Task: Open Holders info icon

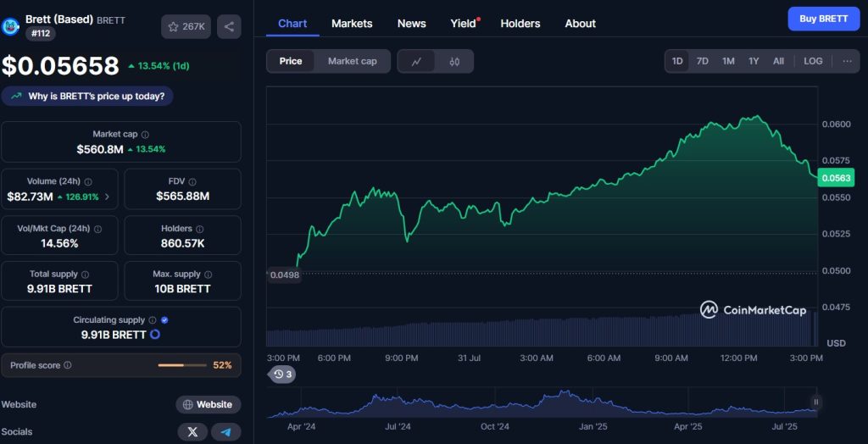Action: (199, 229)
